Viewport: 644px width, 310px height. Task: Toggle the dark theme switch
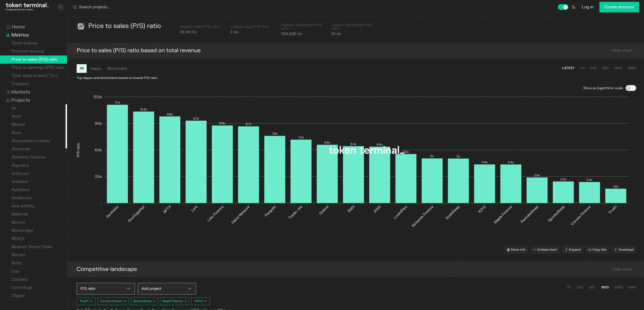tap(563, 7)
